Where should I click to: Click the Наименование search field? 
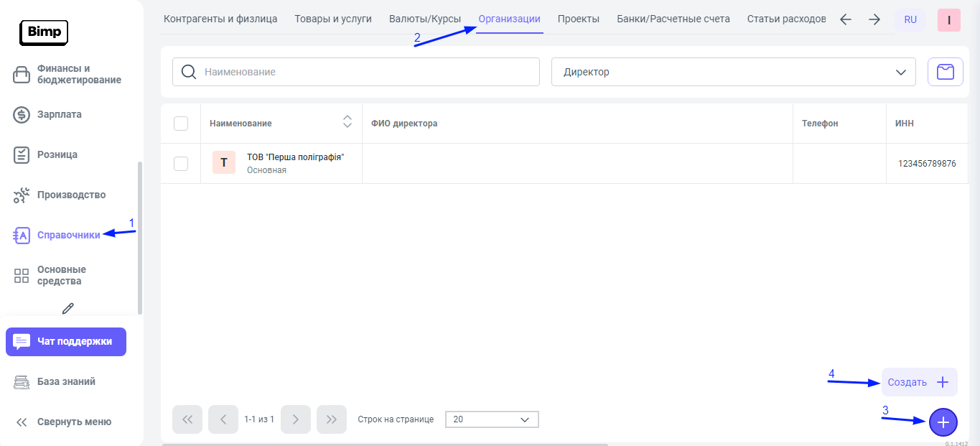tap(366, 72)
